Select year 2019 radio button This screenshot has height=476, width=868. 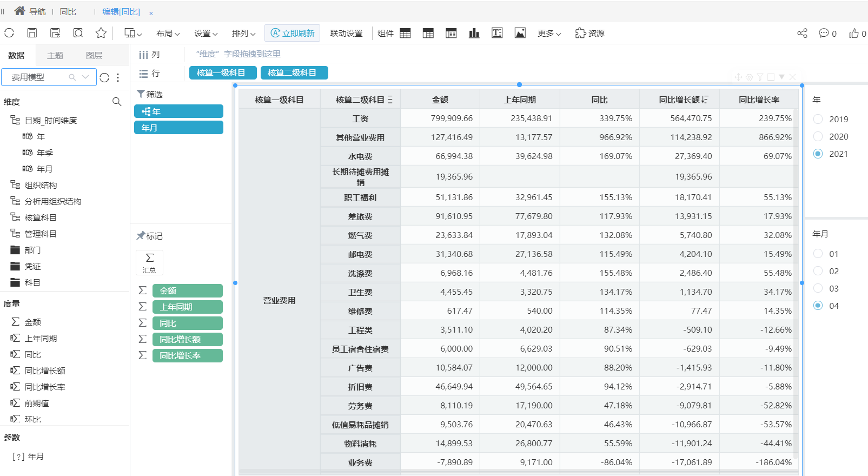point(818,119)
